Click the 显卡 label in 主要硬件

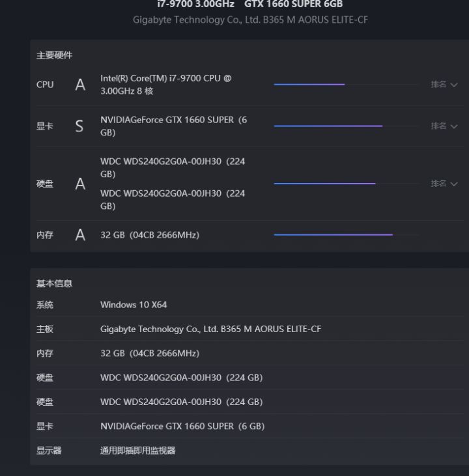[45, 126]
